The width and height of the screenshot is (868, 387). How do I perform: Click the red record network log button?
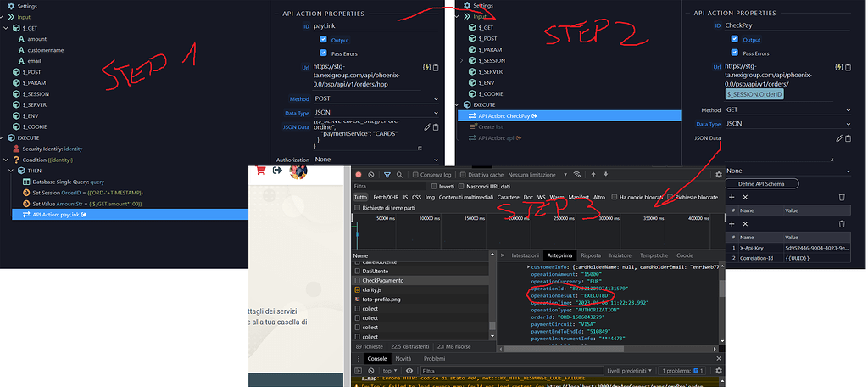point(358,175)
